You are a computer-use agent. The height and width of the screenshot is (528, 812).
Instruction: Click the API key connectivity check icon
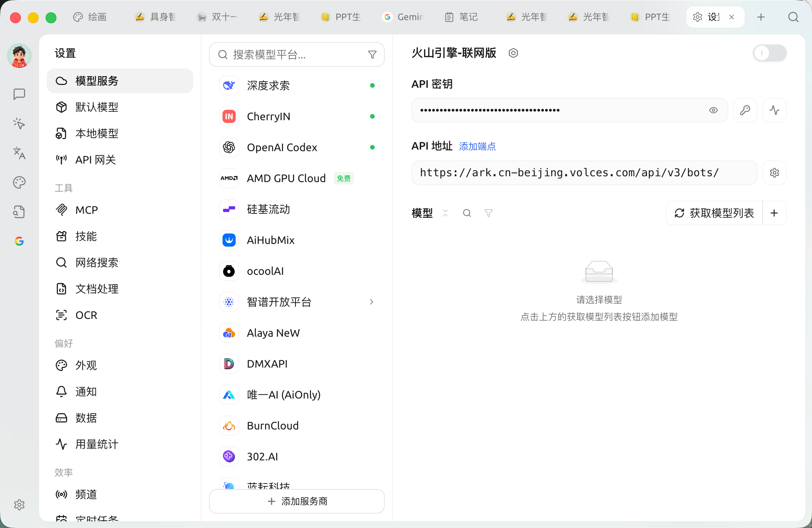775,110
